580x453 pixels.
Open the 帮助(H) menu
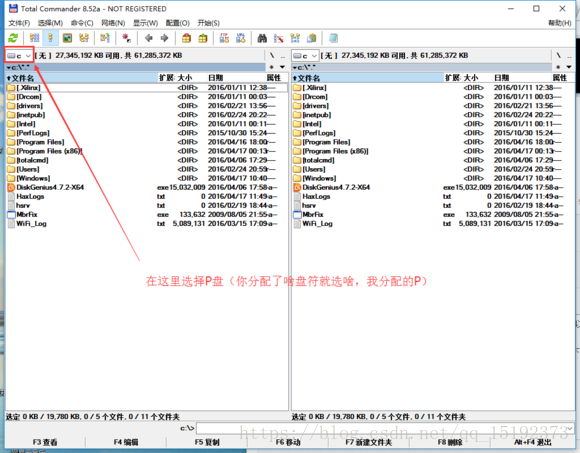tap(560, 23)
